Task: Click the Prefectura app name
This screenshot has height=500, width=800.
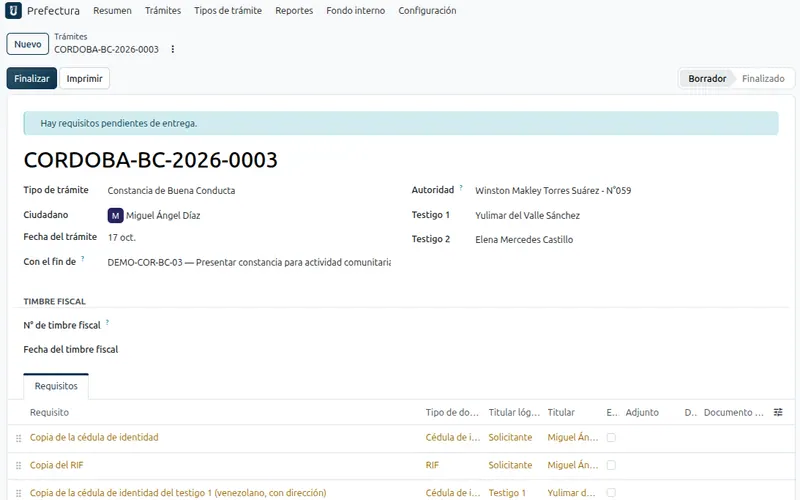Action: [53, 11]
